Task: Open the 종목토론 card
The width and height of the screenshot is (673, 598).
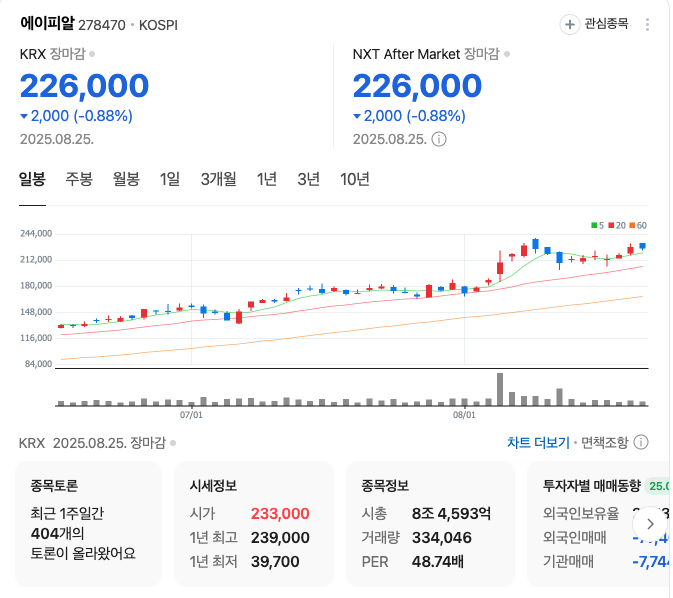Action: point(88,524)
